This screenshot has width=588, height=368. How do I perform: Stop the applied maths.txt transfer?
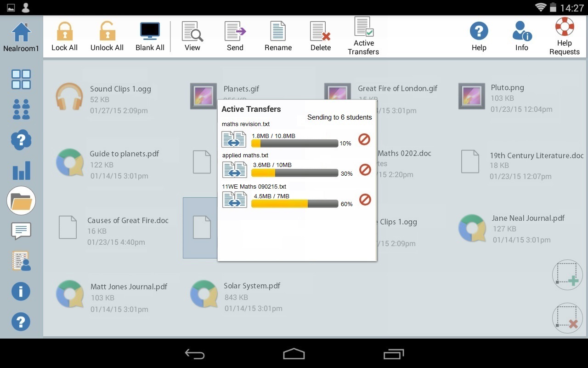tap(365, 170)
